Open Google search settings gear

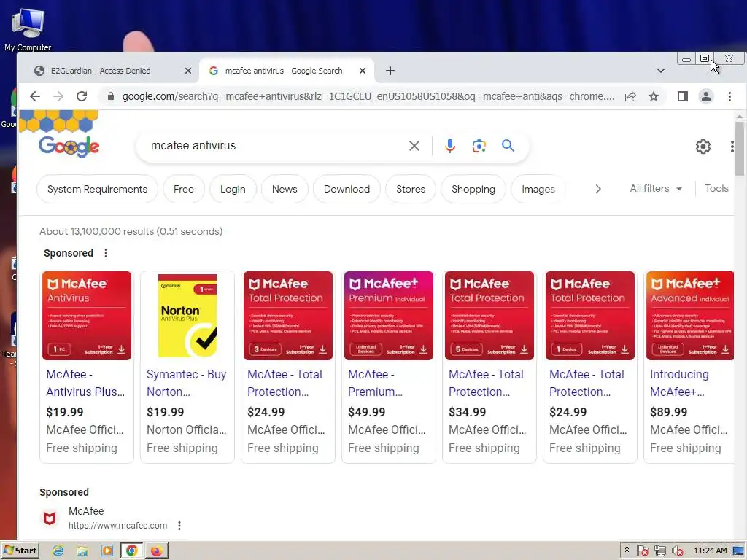click(x=703, y=146)
